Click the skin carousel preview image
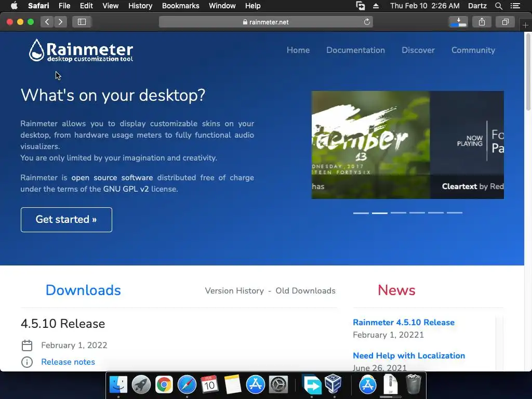532x399 pixels. 407,145
